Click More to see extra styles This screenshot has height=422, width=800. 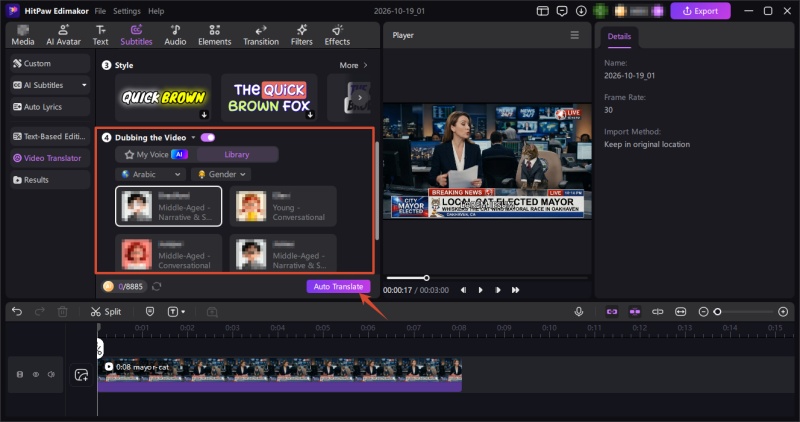[x=354, y=65]
